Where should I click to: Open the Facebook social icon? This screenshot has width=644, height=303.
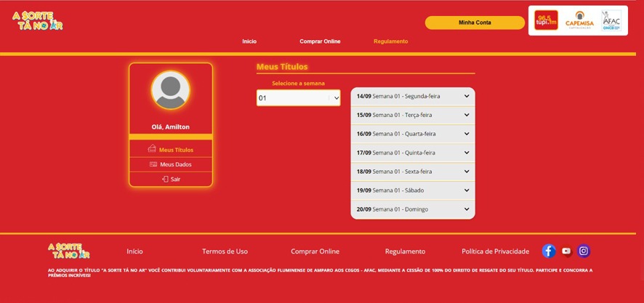pos(549,251)
